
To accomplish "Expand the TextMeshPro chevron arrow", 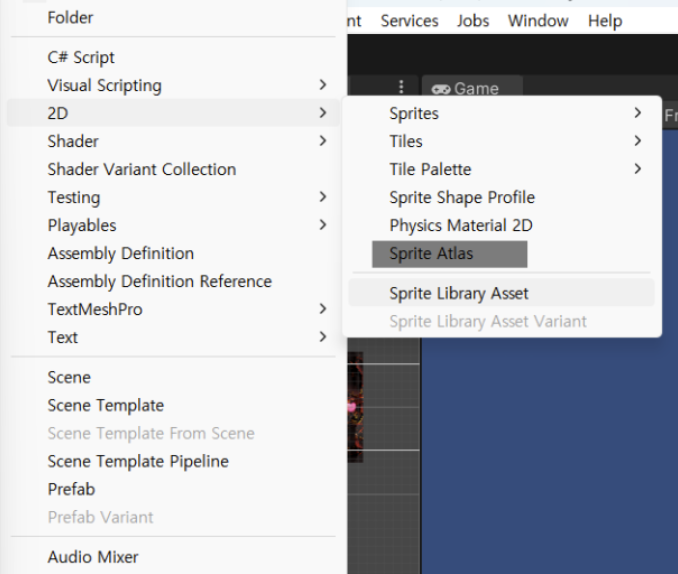I will [x=323, y=309].
